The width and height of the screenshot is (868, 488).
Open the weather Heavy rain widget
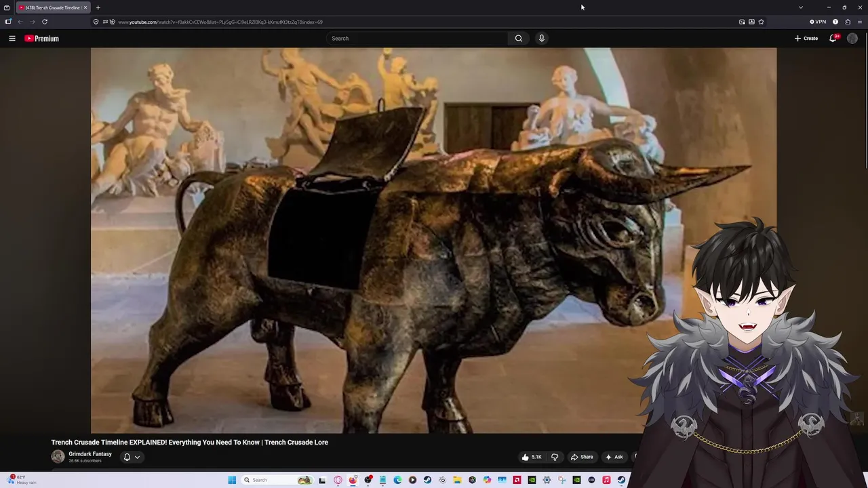click(20, 480)
